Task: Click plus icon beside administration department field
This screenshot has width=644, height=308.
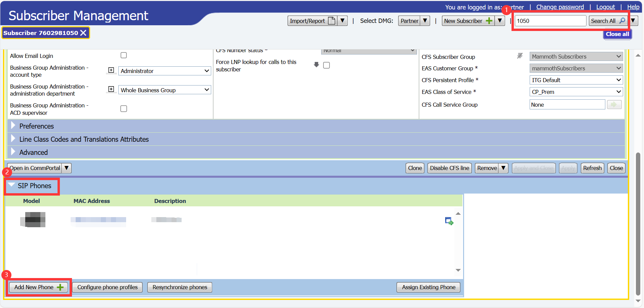Action: (111, 89)
